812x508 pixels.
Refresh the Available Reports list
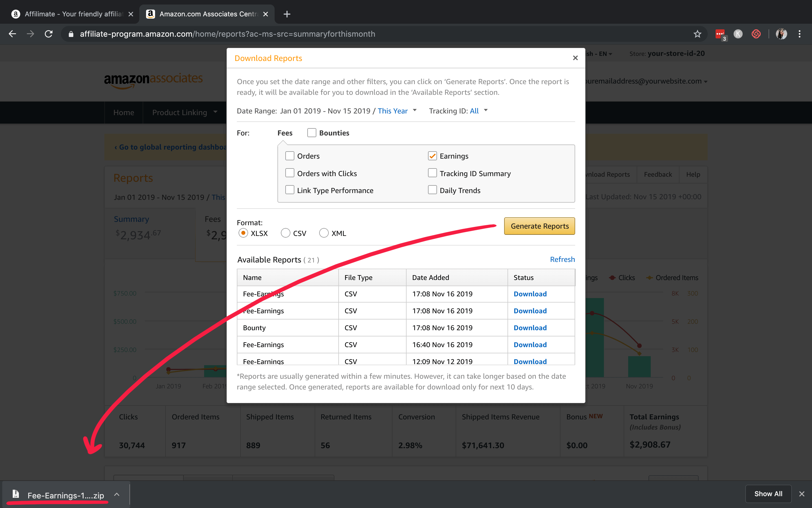(562, 259)
